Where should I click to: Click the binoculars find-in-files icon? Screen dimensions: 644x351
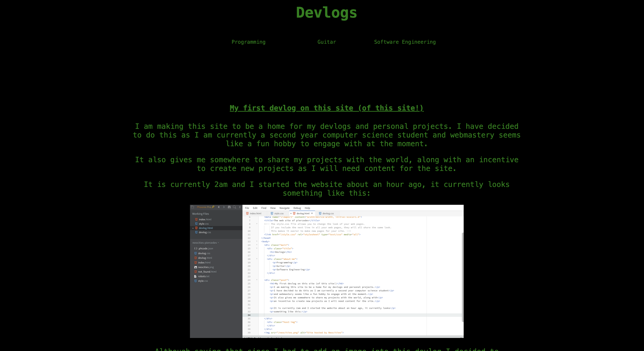[x=229, y=207]
